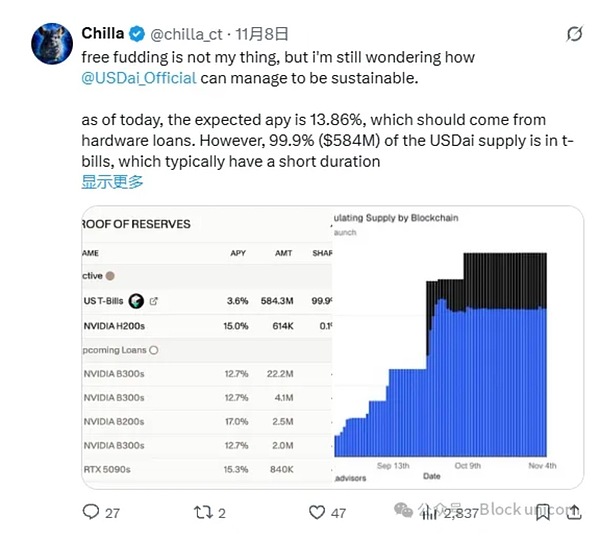This screenshot has width=600, height=543.
Task: Like the tweet with heart icon
Action: click(x=317, y=512)
